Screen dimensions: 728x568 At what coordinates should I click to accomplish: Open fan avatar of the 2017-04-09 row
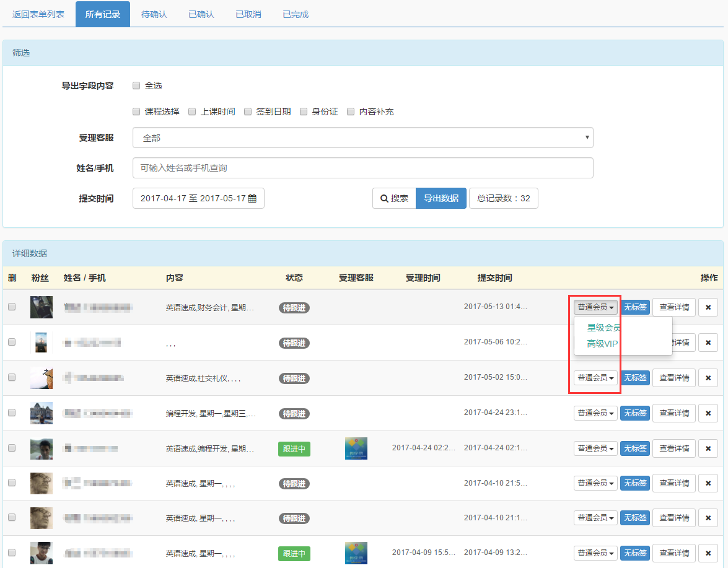click(x=42, y=553)
